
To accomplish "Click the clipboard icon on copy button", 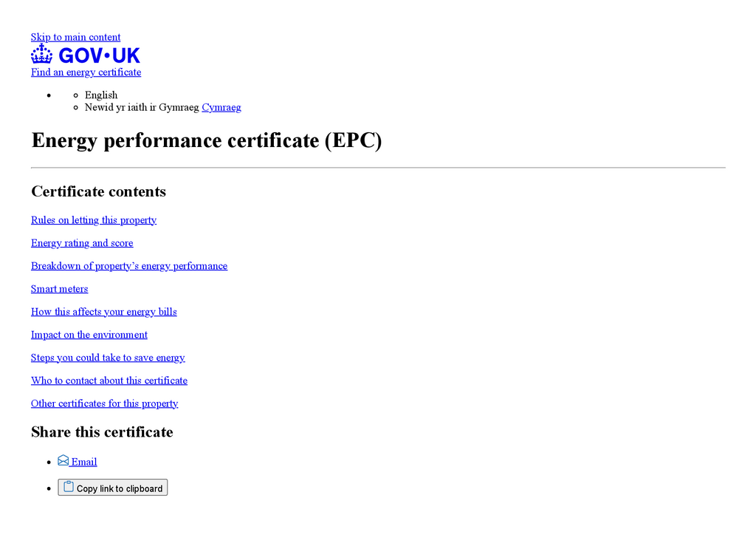I will click(x=69, y=487).
